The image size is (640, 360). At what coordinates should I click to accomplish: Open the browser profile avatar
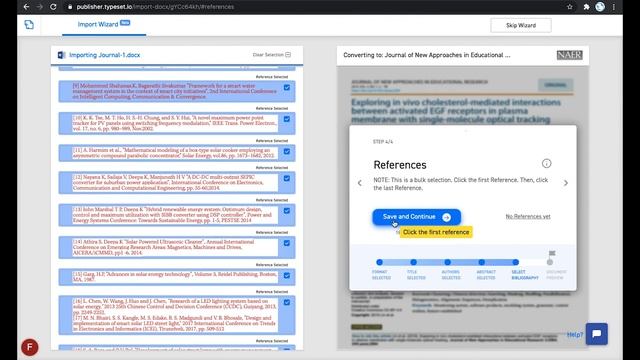point(600,7)
